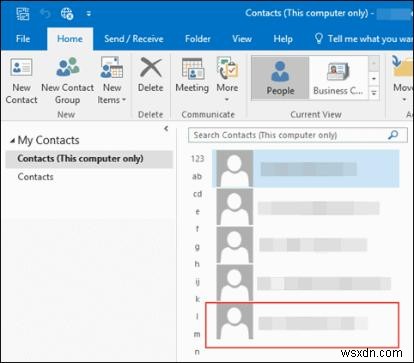
Task: Select the contact beside index cd
Action: (306, 207)
